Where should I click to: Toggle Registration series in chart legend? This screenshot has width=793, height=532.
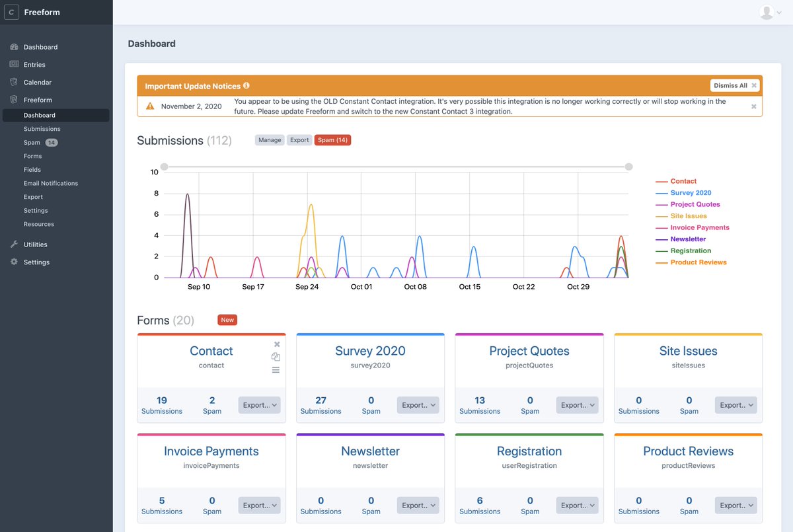tap(683, 250)
